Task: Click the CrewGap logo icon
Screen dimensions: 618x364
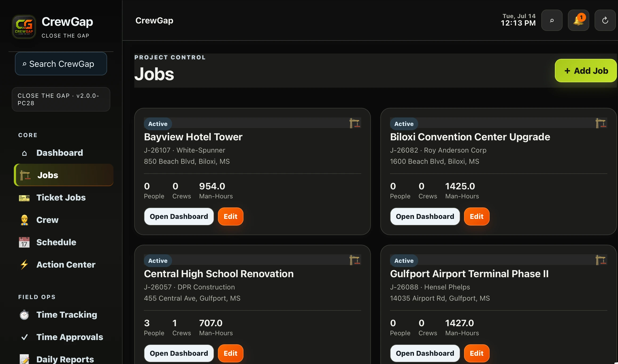Action: tap(24, 27)
